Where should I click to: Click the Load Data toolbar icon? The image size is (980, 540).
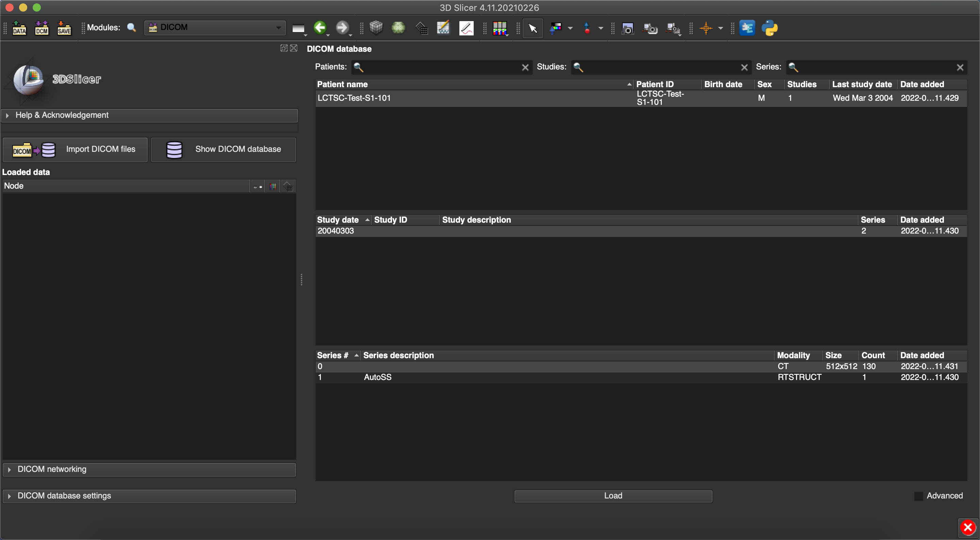coord(19,28)
